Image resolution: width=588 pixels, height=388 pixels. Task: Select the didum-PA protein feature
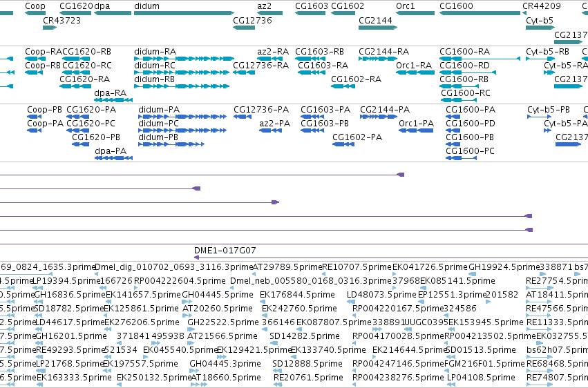(x=182, y=117)
